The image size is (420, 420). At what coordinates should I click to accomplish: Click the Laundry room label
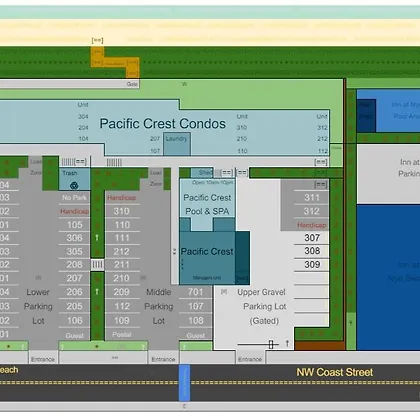pos(176,138)
